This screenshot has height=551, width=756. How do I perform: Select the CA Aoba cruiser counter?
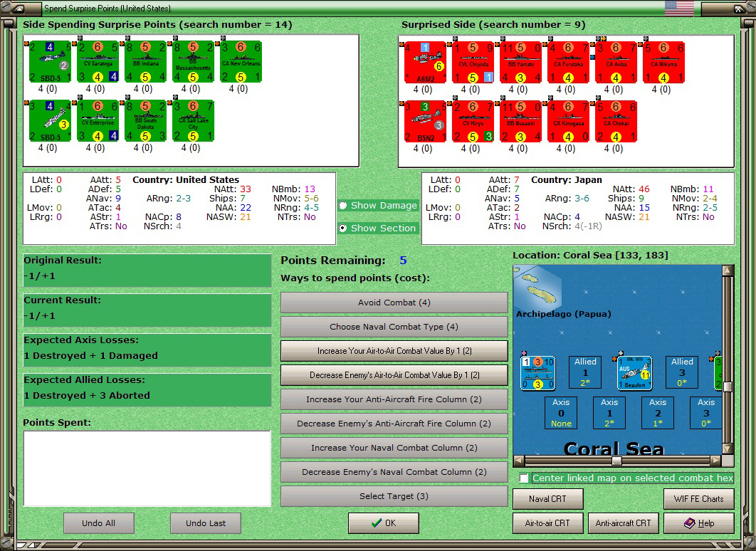(616, 62)
